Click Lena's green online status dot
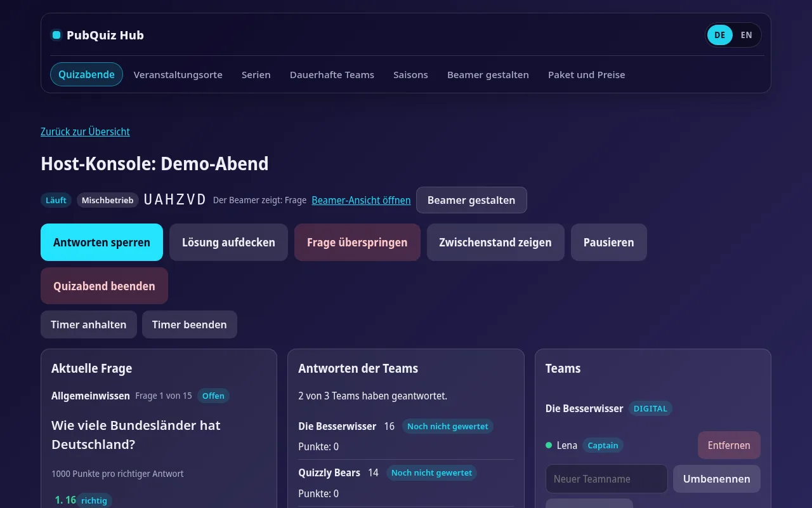This screenshot has height=508, width=812. (x=549, y=445)
